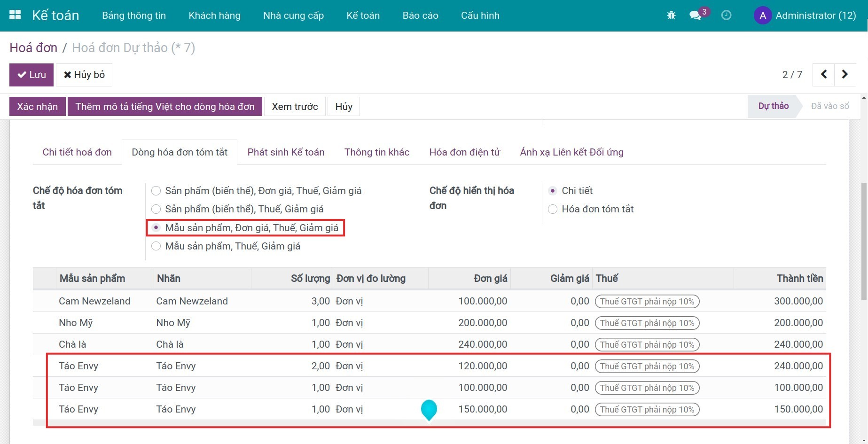Click the bug debug tools icon
The height and width of the screenshot is (444, 868).
pyautogui.click(x=671, y=16)
